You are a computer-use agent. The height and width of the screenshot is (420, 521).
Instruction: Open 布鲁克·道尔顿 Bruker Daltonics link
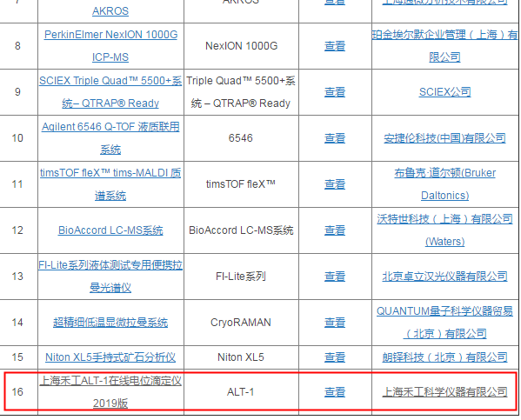pyautogui.click(x=445, y=184)
